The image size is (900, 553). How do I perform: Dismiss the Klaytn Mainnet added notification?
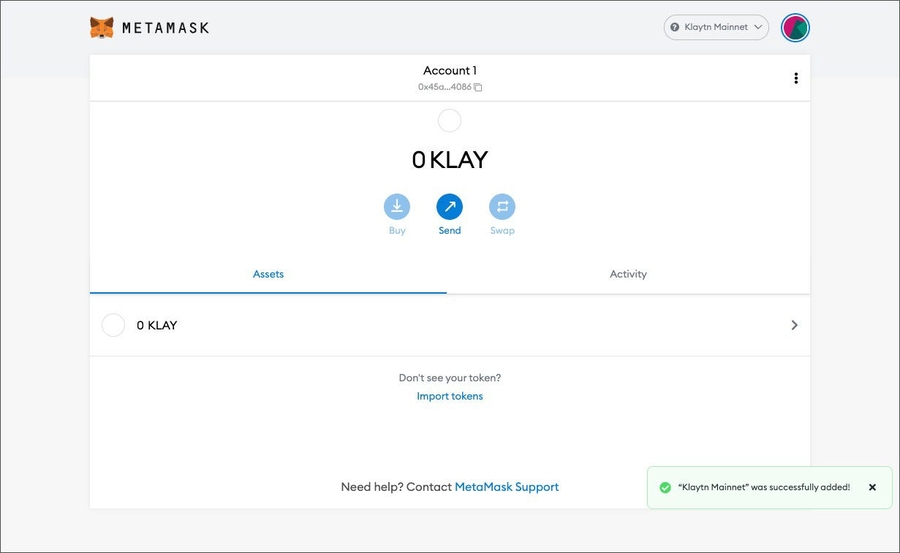[x=872, y=487]
